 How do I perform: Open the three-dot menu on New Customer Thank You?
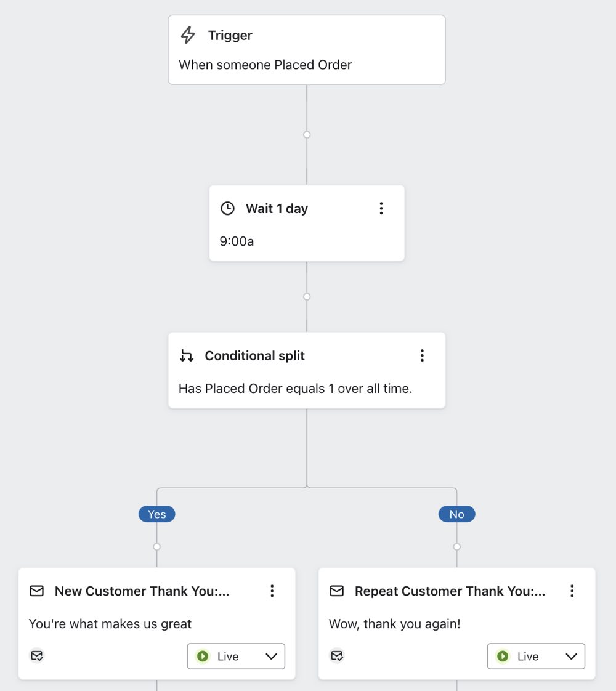point(272,591)
